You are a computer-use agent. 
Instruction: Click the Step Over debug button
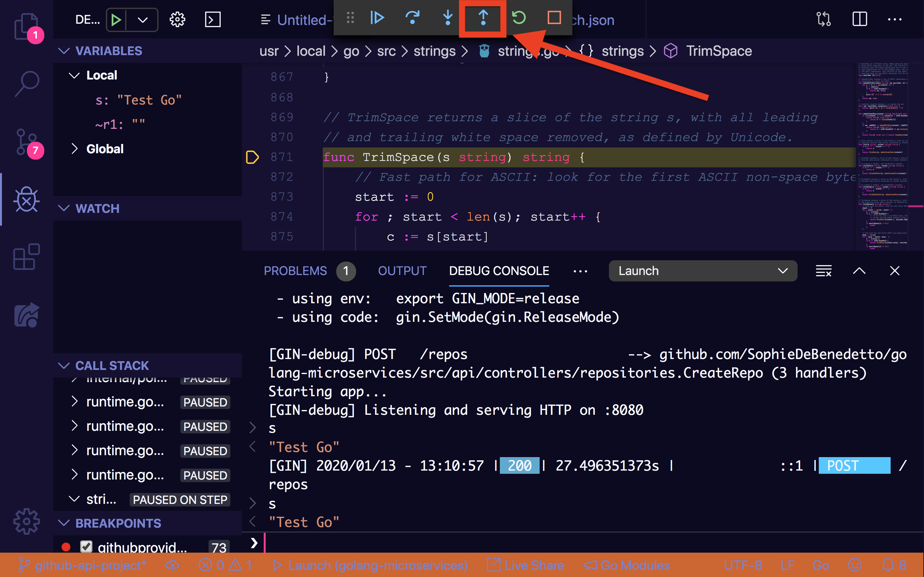412,18
